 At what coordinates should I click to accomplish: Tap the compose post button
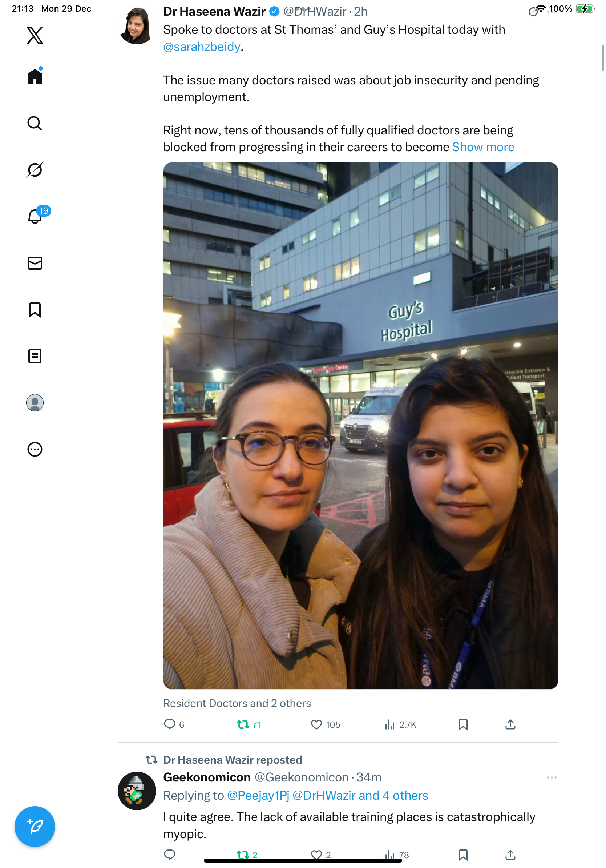pos(35,827)
